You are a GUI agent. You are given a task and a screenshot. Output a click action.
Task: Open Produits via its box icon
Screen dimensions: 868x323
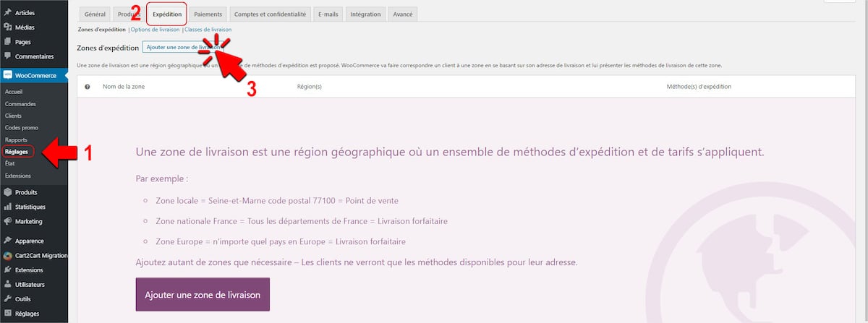pyautogui.click(x=7, y=192)
